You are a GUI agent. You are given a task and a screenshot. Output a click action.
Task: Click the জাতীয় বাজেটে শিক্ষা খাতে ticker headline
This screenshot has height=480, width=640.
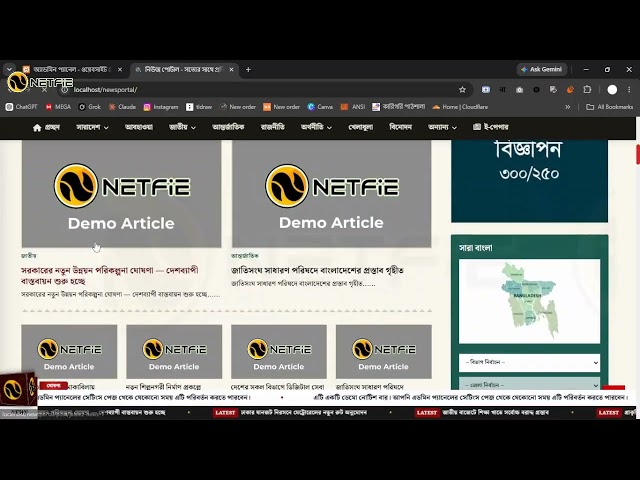point(495,413)
